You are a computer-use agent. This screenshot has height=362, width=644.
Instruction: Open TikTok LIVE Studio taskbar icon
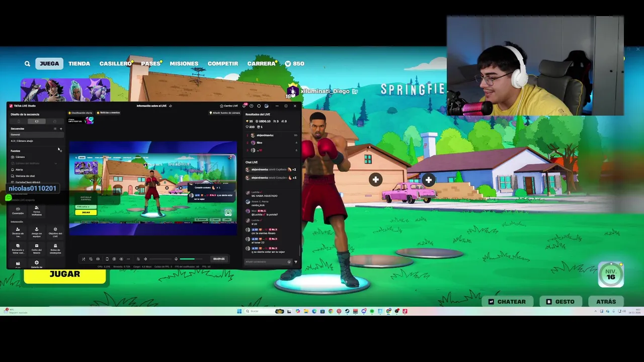(405, 311)
